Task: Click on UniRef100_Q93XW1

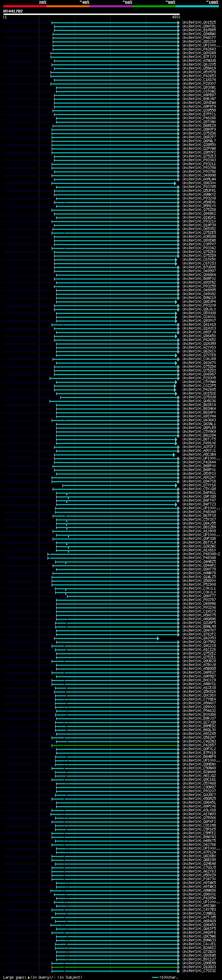Action: pos(199,88)
